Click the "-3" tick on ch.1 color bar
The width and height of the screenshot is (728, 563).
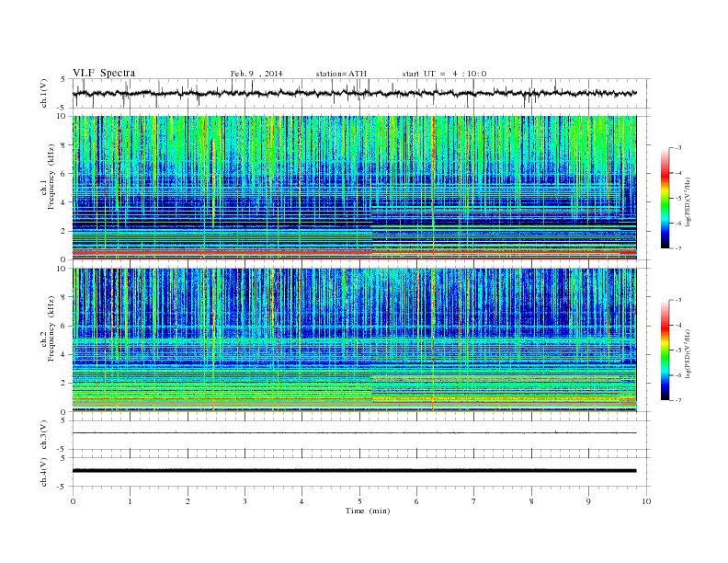click(x=678, y=148)
